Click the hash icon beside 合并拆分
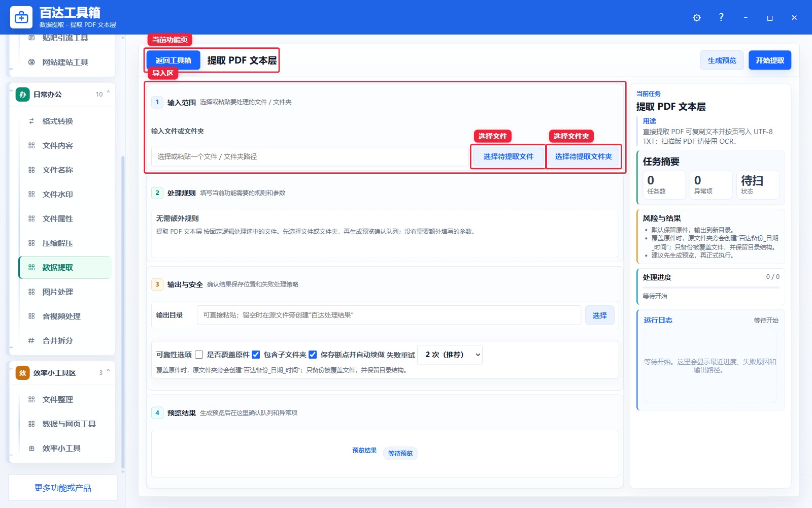Viewport: 812px width, 508px height. [31, 340]
